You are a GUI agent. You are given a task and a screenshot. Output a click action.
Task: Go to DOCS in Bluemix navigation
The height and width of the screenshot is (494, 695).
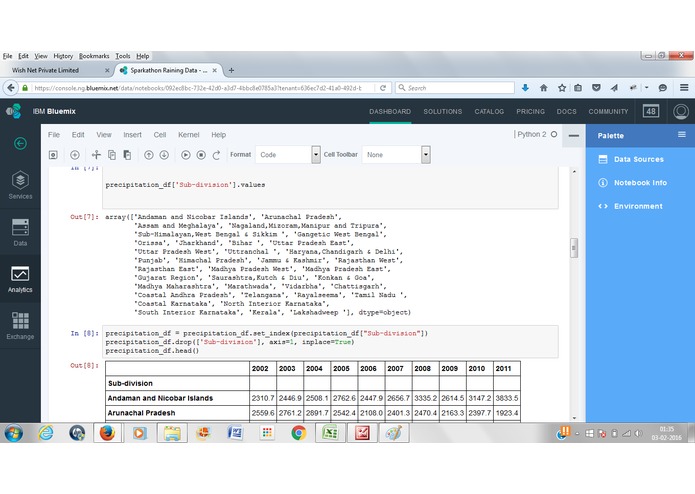point(566,111)
